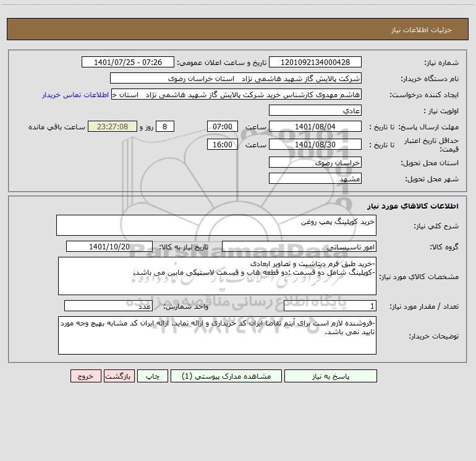The image size is (476, 461).
Task: Click price validity date 1401/08/30
Action: click(x=315, y=145)
